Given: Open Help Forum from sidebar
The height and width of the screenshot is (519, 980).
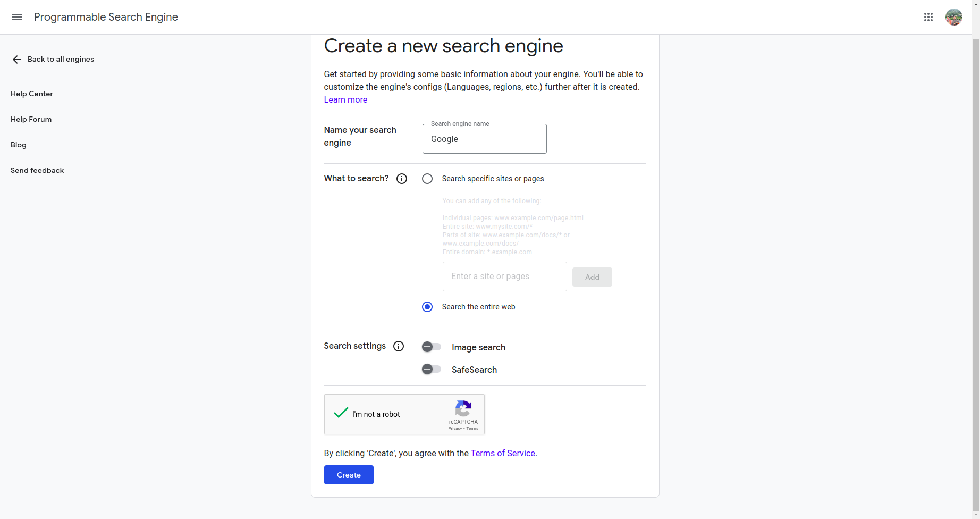Looking at the screenshot, I should [x=31, y=119].
